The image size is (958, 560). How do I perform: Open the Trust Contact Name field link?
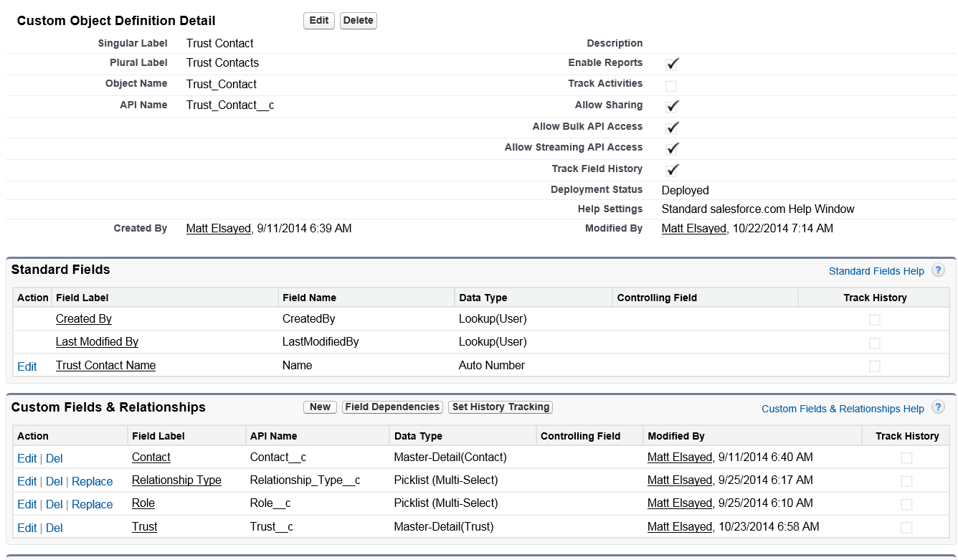coord(105,366)
